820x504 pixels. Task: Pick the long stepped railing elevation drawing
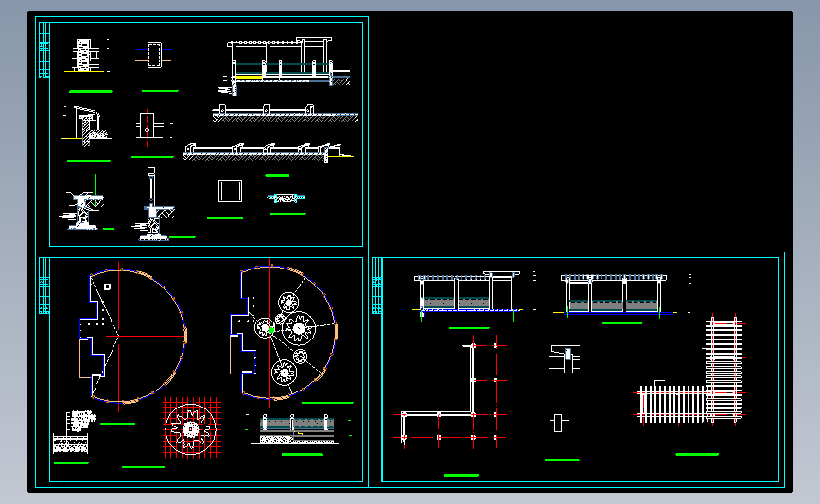[x=268, y=151]
